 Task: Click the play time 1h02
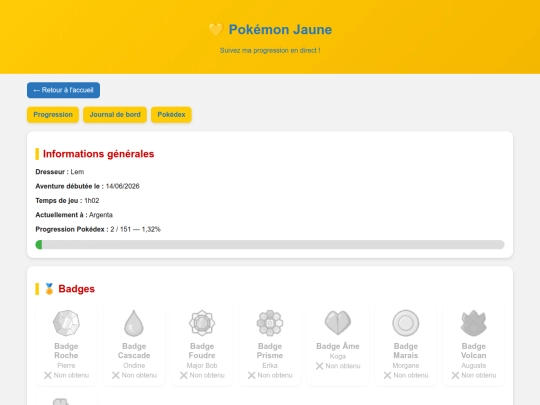click(x=92, y=201)
